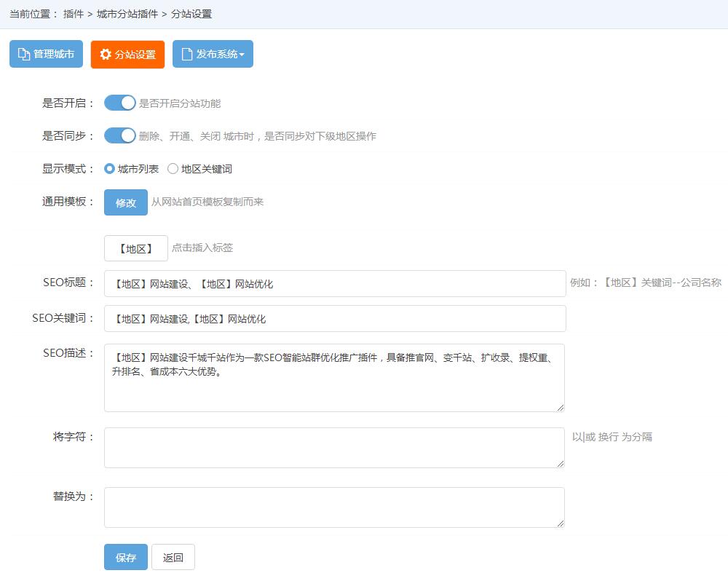Focus the 替换为 textarea

pyautogui.click(x=335, y=507)
